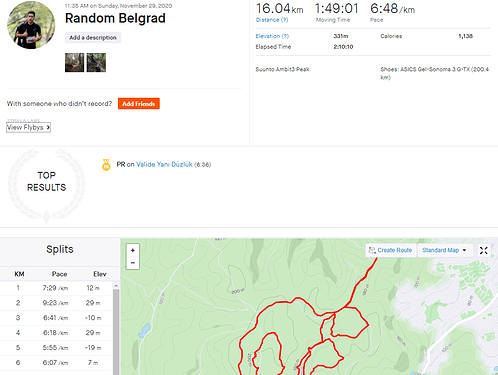Viewport: 498px width, 375px height.
Task: Click the splits list scrollbar
Action: (116, 330)
